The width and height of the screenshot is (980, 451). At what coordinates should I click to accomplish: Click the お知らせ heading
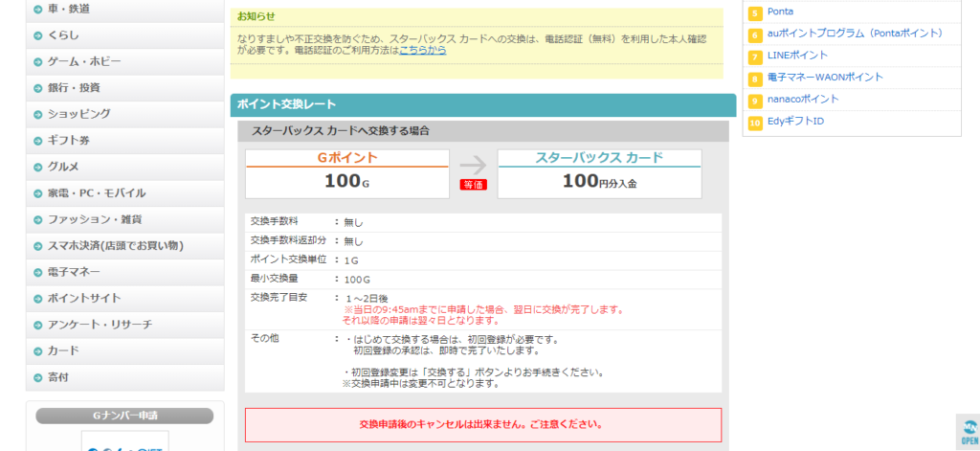click(x=256, y=17)
